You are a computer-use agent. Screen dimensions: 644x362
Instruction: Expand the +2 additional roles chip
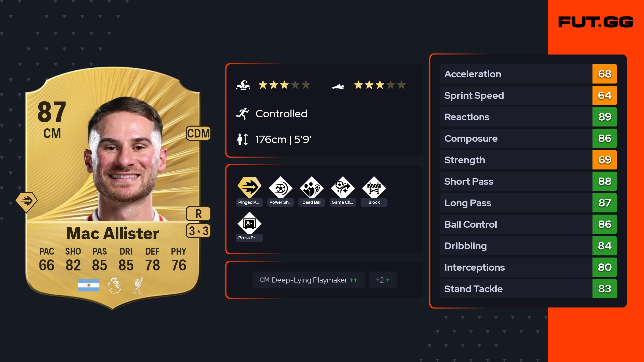point(383,280)
